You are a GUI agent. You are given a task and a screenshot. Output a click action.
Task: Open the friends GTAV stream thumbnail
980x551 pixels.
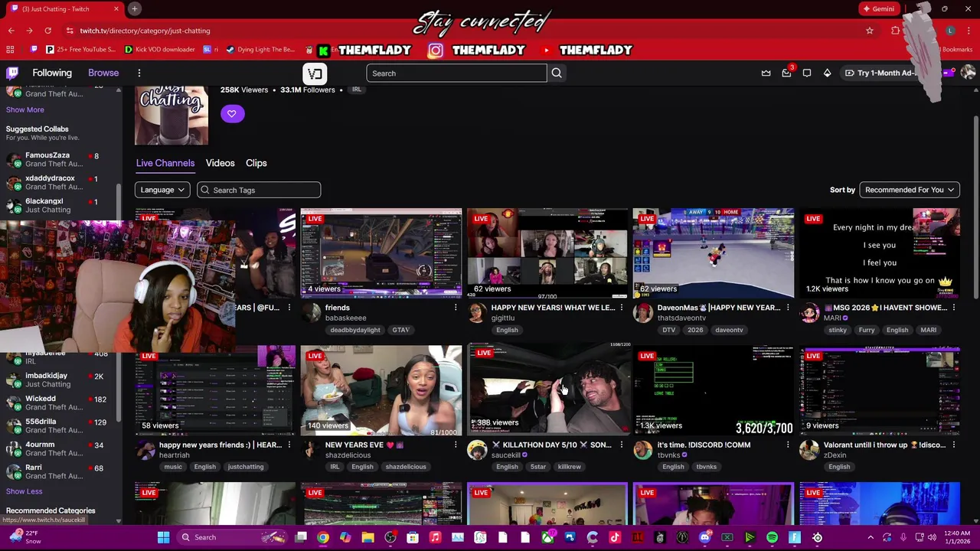(381, 253)
